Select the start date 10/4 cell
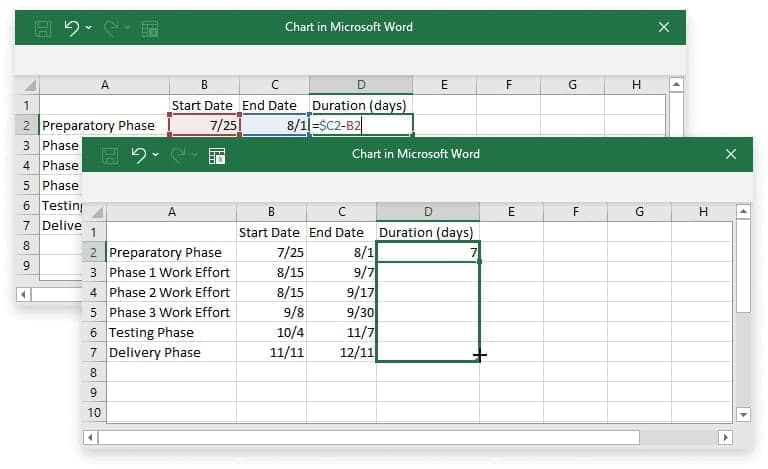The height and width of the screenshot is (469, 768). [271, 332]
